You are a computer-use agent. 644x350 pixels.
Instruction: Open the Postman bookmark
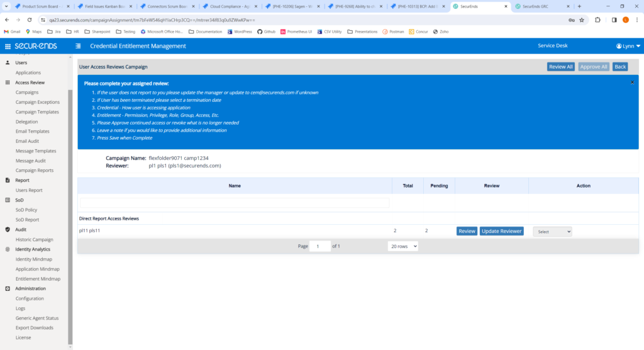(393, 31)
